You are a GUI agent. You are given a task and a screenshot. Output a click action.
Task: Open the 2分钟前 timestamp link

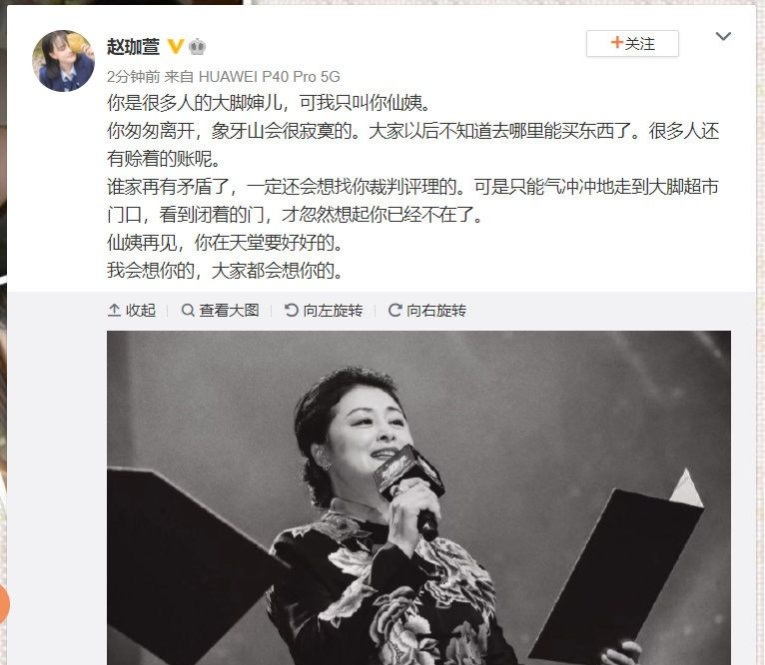(x=133, y=77)
